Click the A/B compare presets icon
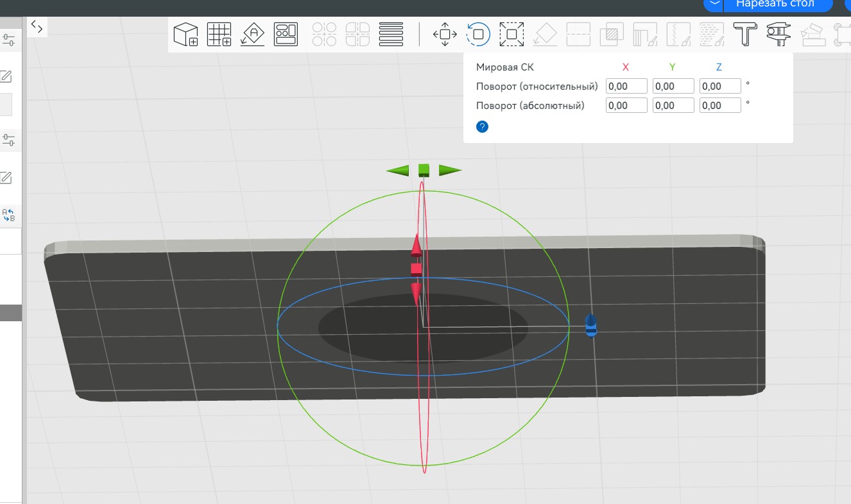Viewport: 851px width, 504px height. 8,215
